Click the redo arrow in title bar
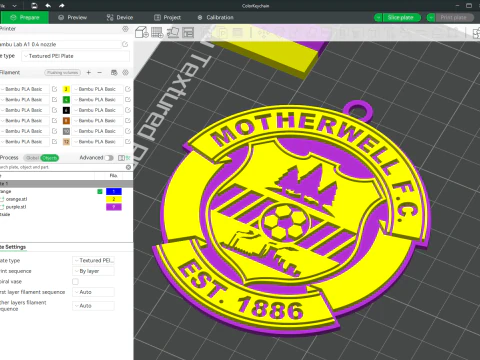The image size is (480, 360). [x=62, y=5]
